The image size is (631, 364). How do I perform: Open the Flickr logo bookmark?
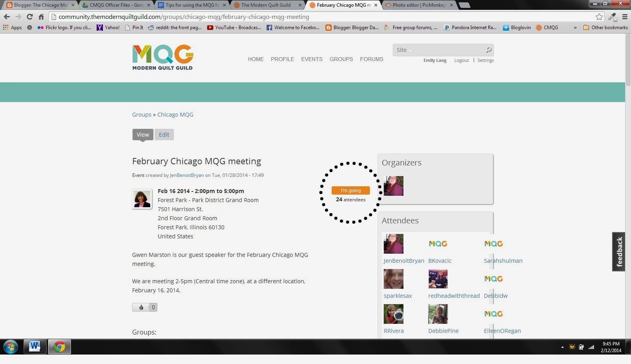[x=64, y=28]
